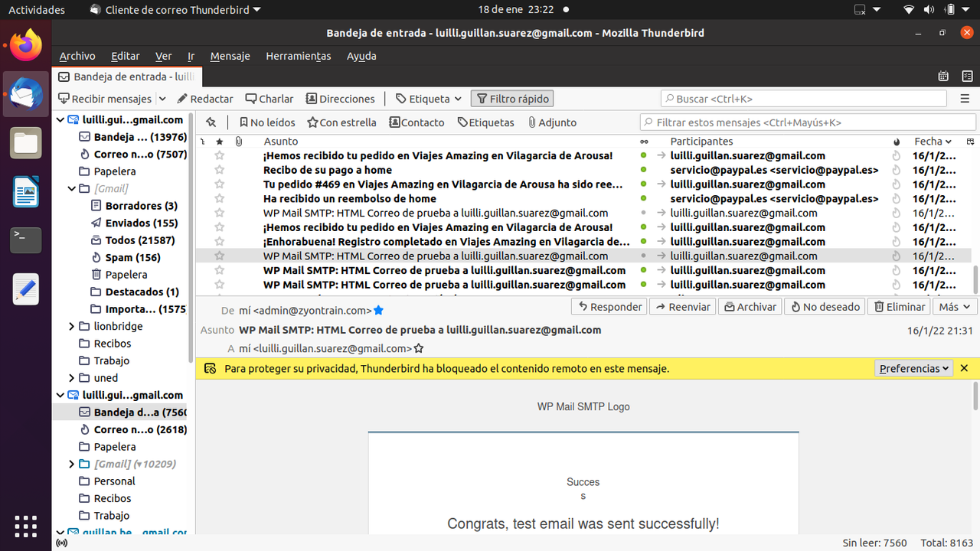The image size is (980, 551).
Task: Select the Enviados (155) folder
Action: [142, 223]
